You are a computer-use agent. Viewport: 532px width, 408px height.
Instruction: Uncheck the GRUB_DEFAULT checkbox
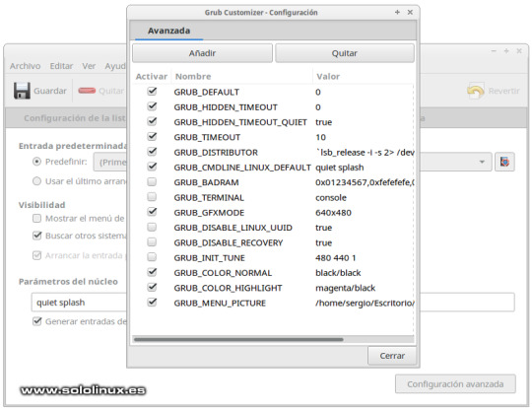(x=152, y=92)
